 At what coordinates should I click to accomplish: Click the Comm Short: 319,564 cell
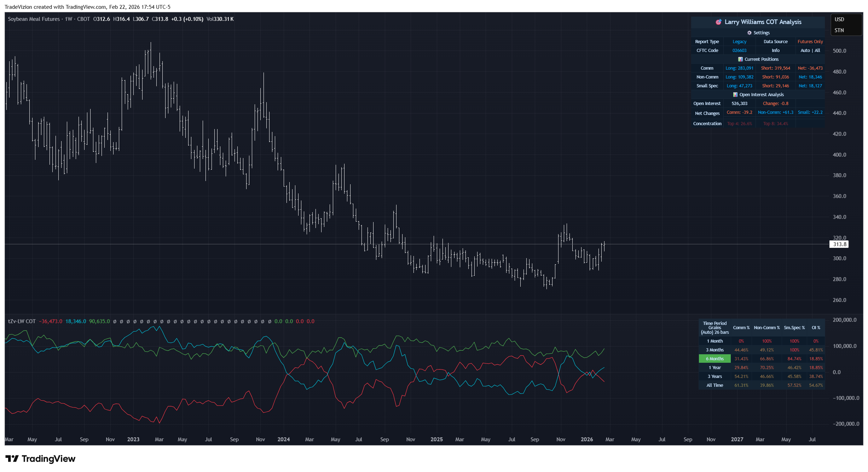point(775,68)
